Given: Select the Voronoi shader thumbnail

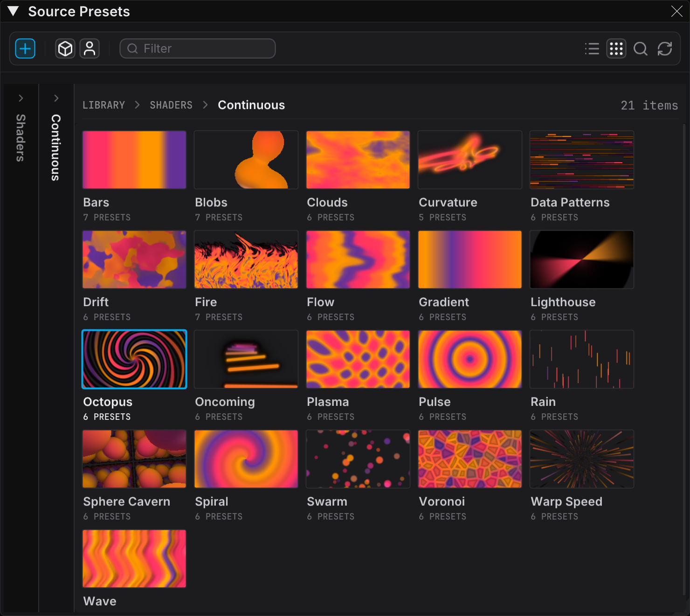Looking at the screenshot, I should [x=470, y=459].
